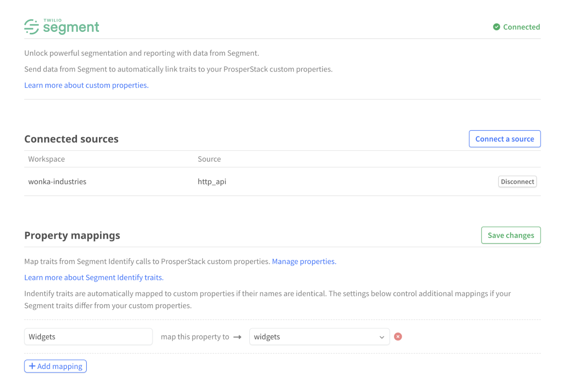Open the widgets property dropdown
This screenshot has height=392, width=565.
(319, 337)
